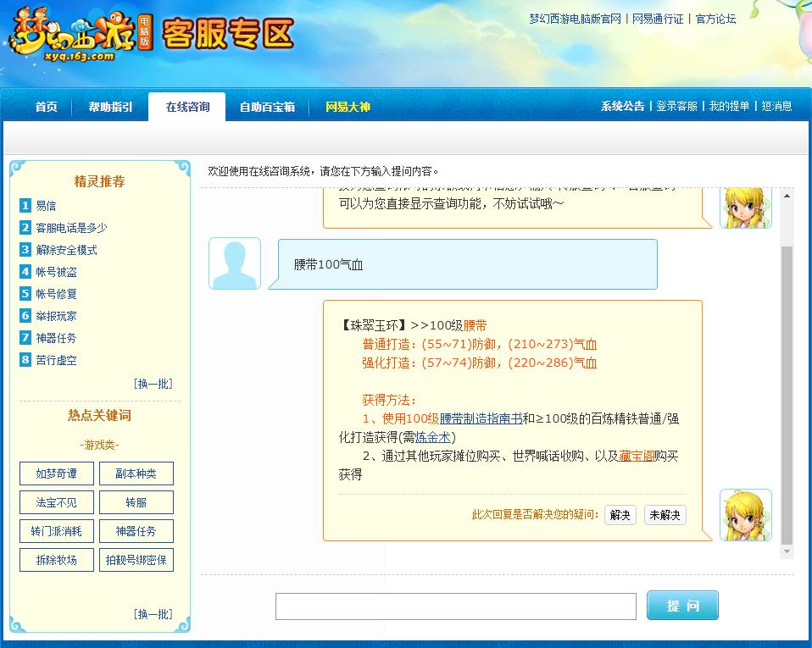Click the user avatar beside 腰带100气血

pyautogui.click(x=235, y=263)
